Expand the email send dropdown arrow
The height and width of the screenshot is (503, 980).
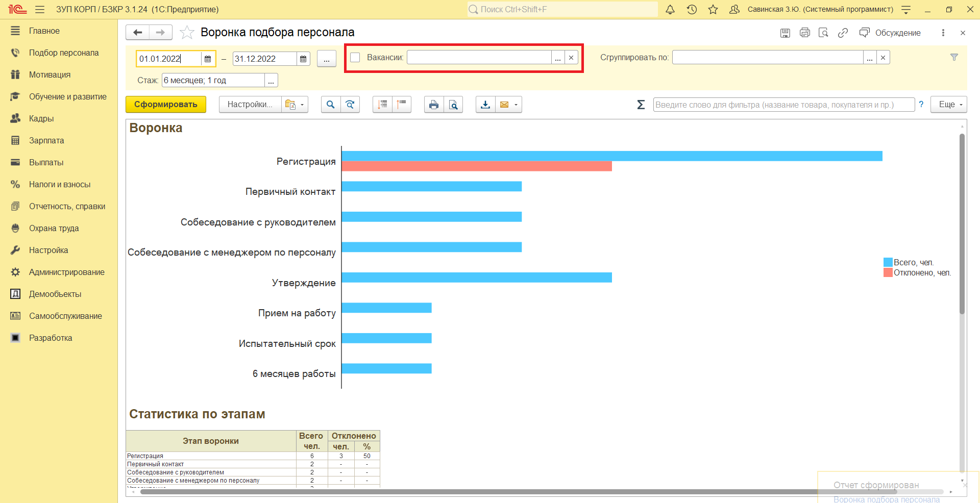click(x=516, y=105)
